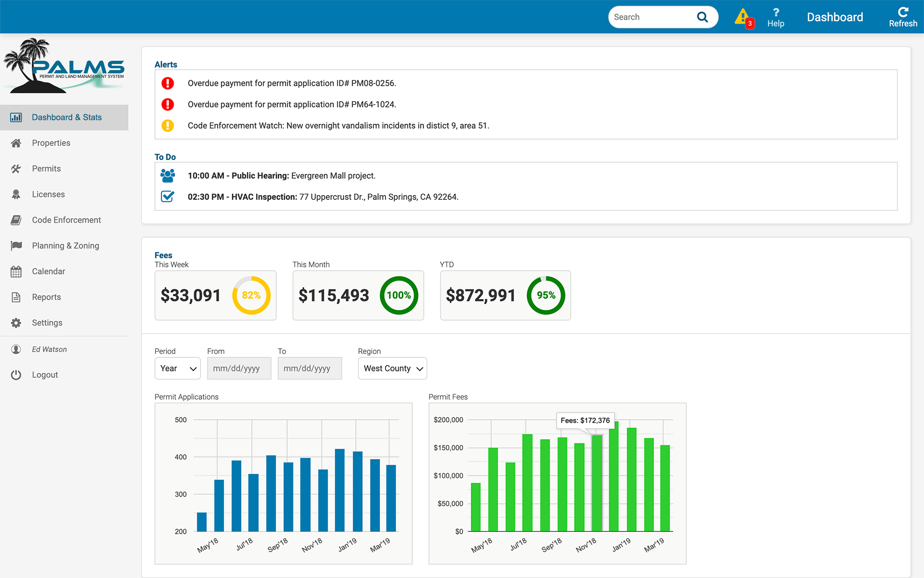Screen dimensions: 924x578
Task: Check the HVAC Inspection to-do checkbox
Action: point(167,197)
